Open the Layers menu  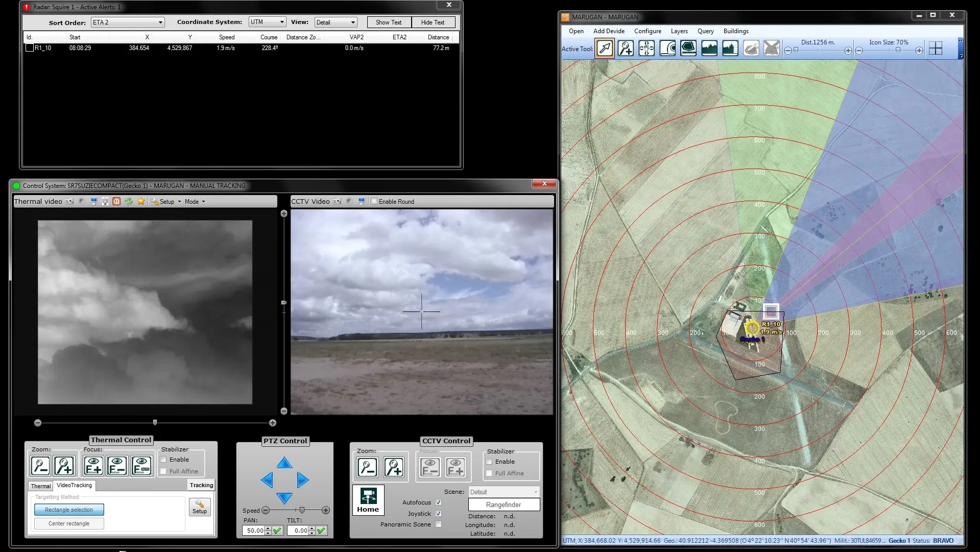679,31
